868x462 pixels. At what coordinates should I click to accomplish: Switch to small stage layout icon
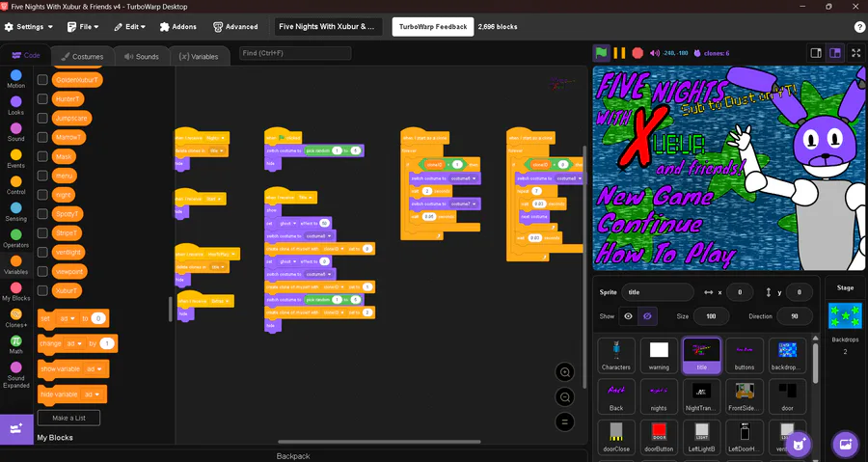coord(816,53)
